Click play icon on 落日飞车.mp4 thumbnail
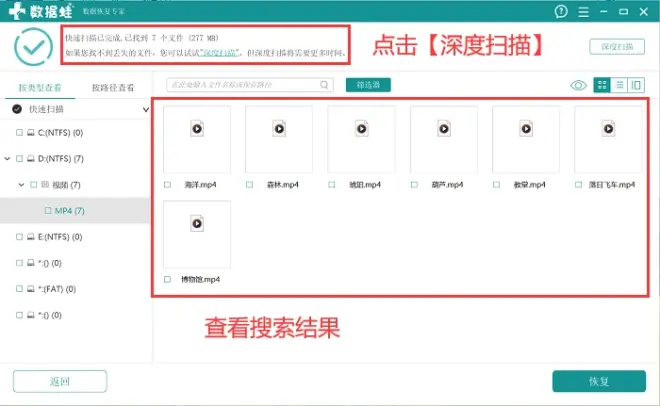This screenshot has width=660, height=406. [608, 129]
